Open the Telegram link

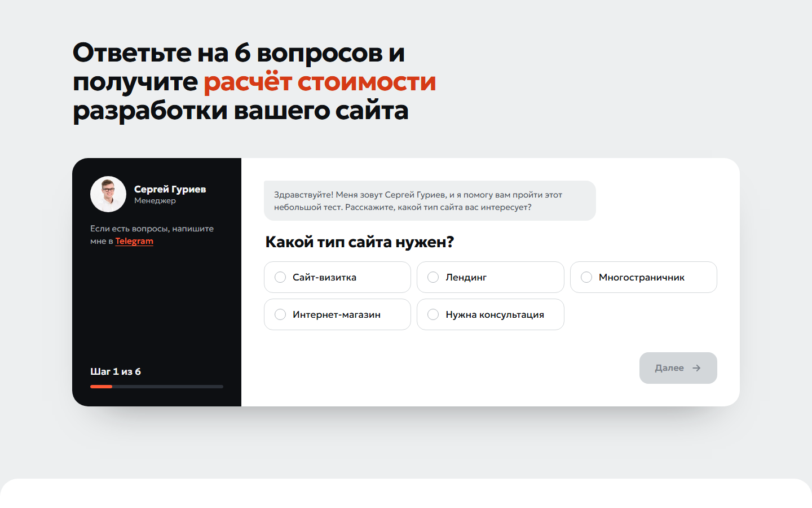pyautogui.click(x=134, y=241)
